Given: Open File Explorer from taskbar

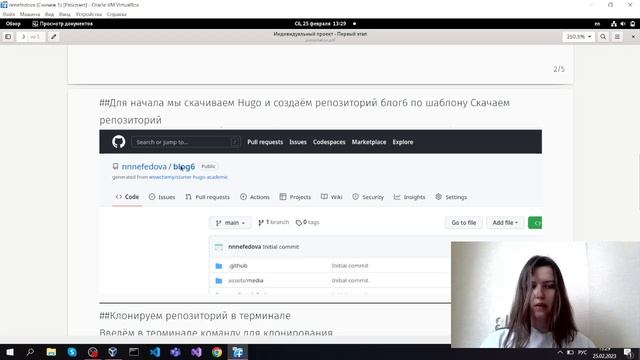Looking at the screenshot, I should coord(51,352).
